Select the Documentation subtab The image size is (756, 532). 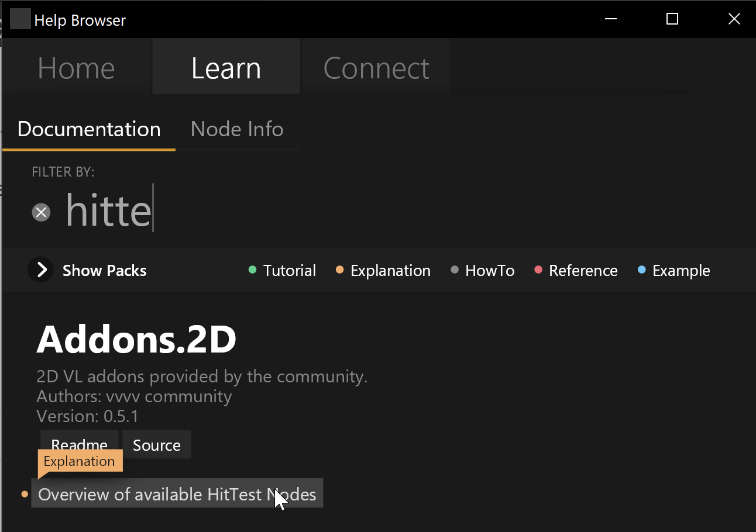click(x=89, y=129)
